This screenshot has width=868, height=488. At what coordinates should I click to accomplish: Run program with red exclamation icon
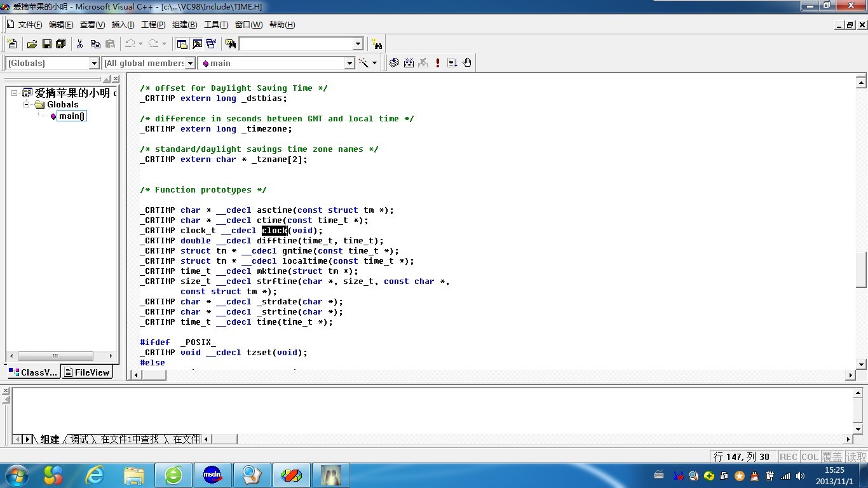[x=438, y=63]
